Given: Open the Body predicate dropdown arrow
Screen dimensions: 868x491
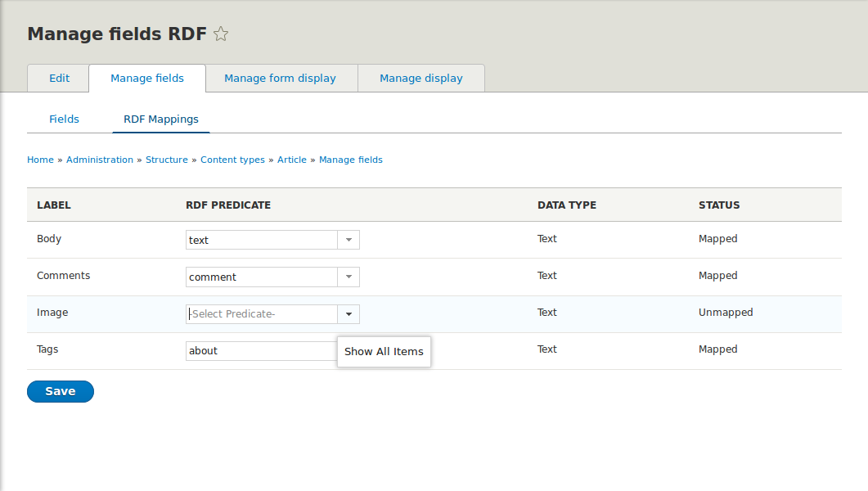Looking at the screenshot, I should [349, 240].
